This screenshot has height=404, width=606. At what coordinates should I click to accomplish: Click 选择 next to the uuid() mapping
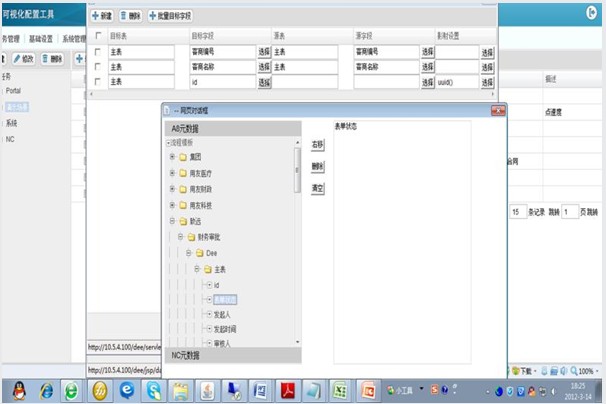pos(487,82)
